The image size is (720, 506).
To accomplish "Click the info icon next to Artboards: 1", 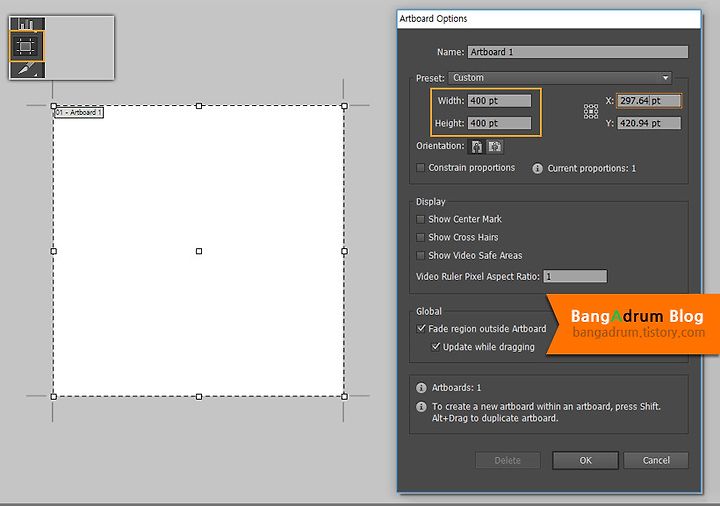I will (x=421, y=388).
